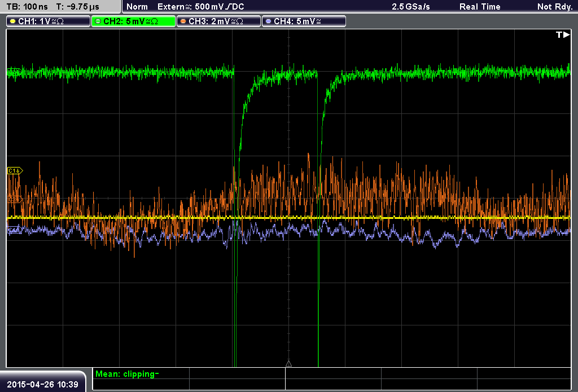Click the green C2 ground level marker
The width and height of the screenshot is (578, 392).
[x=14, y=72]
